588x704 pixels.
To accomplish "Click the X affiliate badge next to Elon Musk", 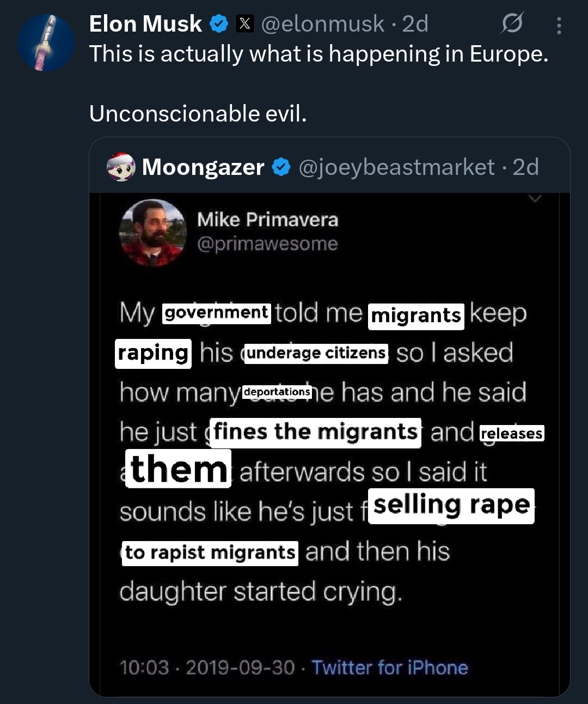I will coord(245,24).
